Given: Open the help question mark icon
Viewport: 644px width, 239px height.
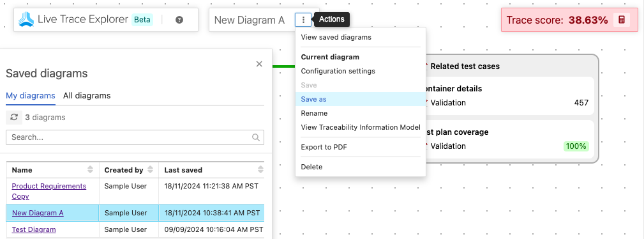Looking at the screenshot, I should (179, 20).
